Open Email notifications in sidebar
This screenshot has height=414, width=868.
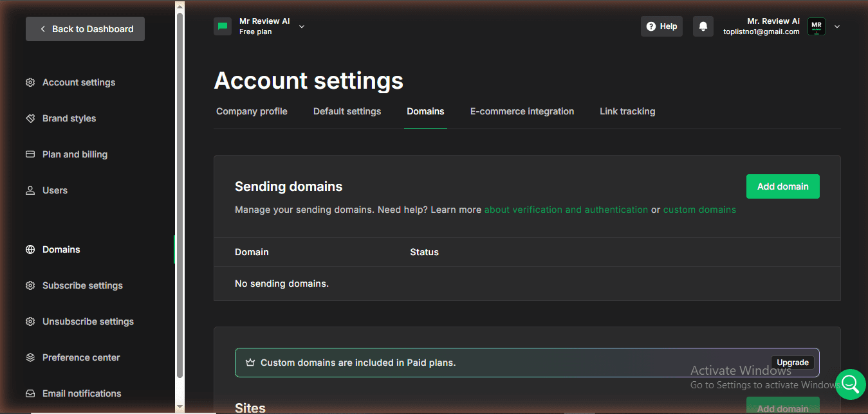pyautogui.click(x=82, y=393)
